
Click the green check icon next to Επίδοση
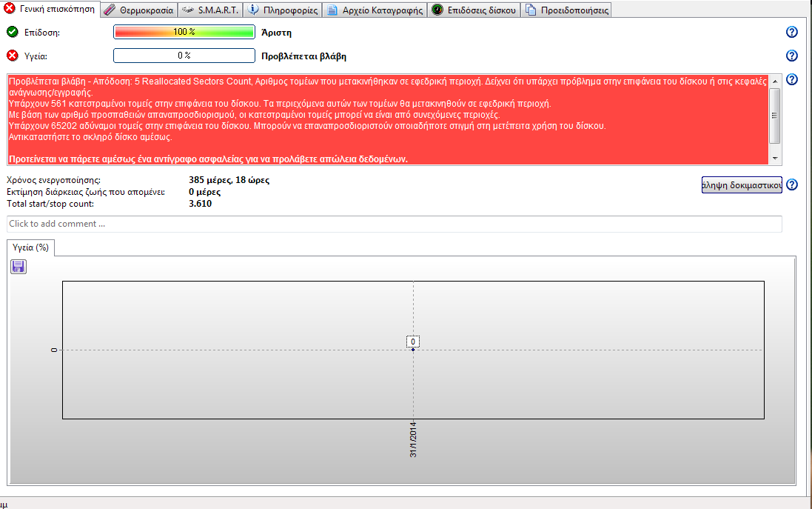click(x=13, y=32)
